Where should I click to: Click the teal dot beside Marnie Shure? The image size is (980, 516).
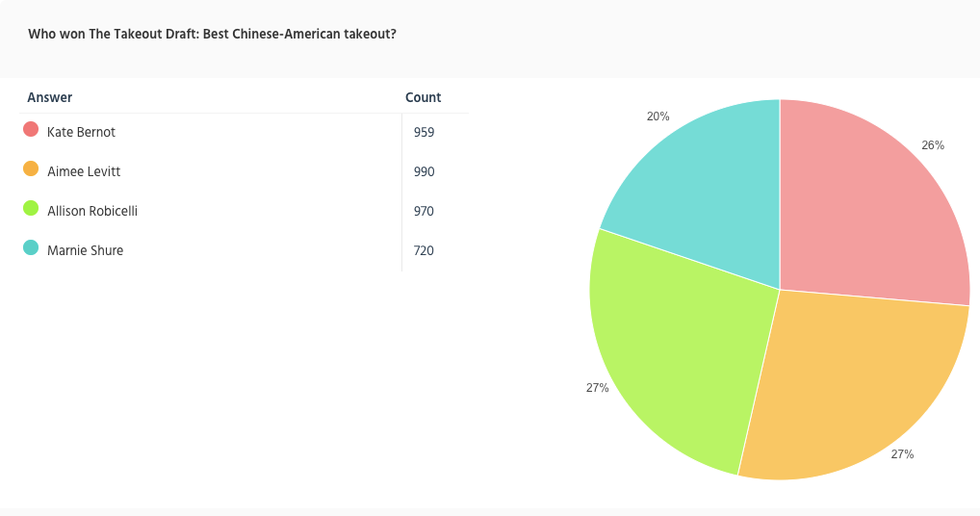31,248
